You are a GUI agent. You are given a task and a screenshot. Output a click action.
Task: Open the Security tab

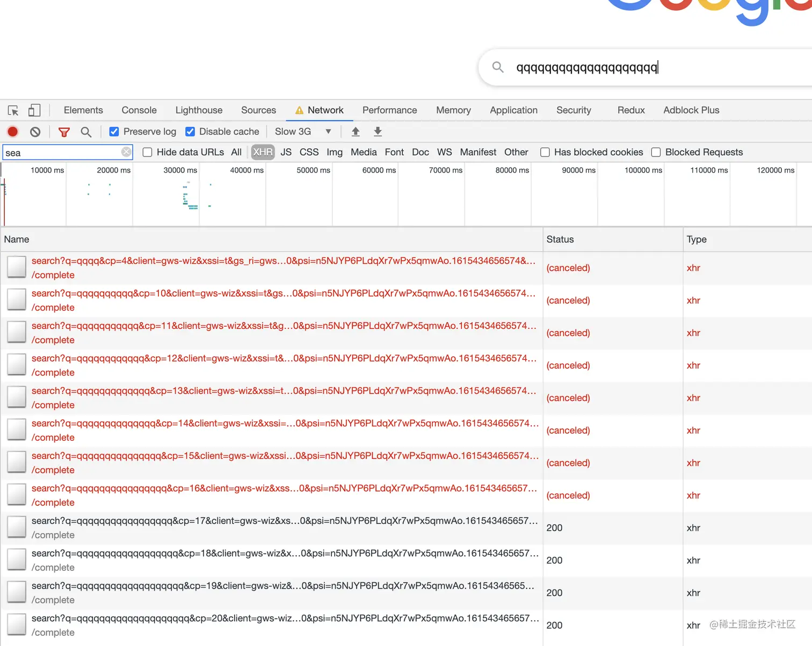click(x=574, y=110)
